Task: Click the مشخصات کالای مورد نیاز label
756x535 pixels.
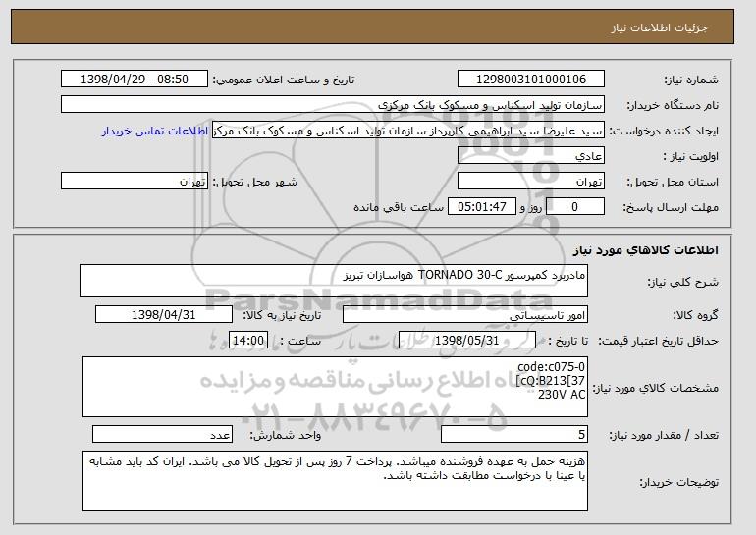Action: coord(655,388)
